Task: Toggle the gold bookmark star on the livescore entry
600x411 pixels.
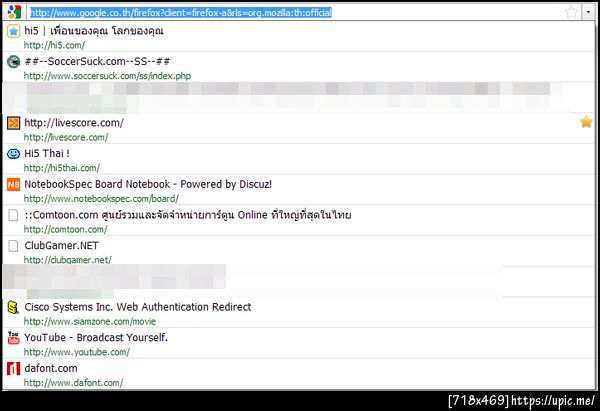Action: click(586, 122)
